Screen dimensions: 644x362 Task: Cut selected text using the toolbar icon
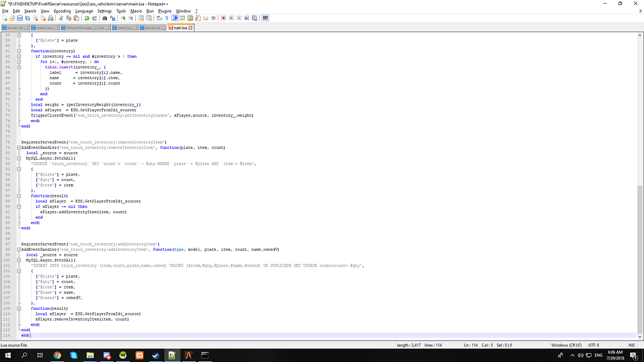click(60, 17)
